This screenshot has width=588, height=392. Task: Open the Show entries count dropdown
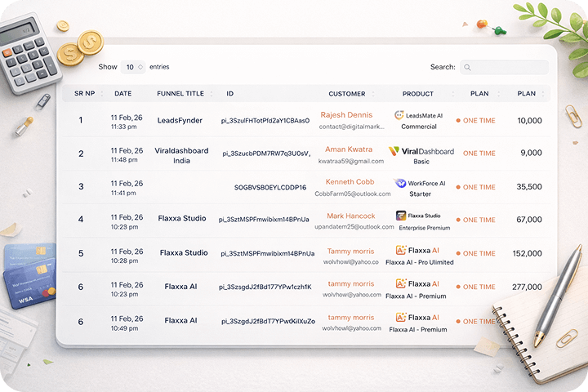click(x=133, y=67)
